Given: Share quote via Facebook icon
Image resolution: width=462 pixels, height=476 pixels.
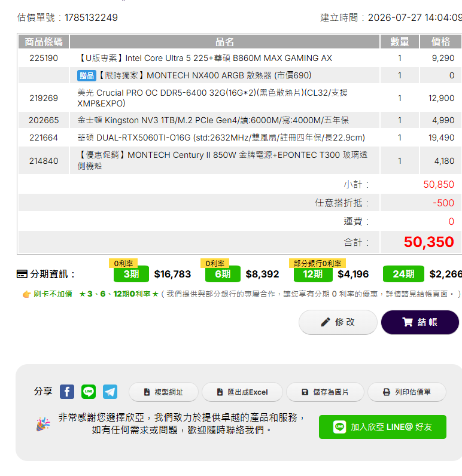Looking at the screenshot, I should pyautogui.click(x=67, y=392).
